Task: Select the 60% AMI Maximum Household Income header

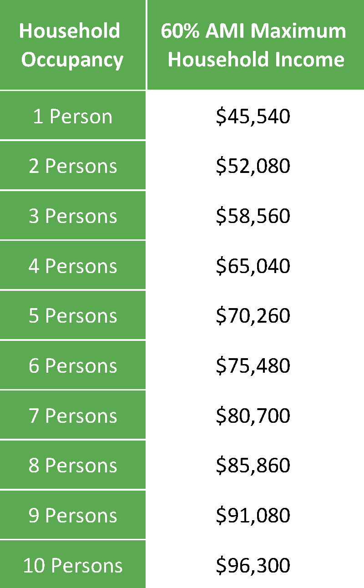Action: point(256,45)
